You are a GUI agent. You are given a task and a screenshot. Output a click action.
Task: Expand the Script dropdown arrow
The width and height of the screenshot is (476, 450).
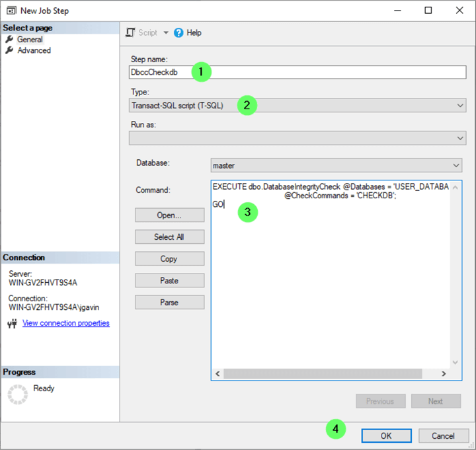[x=166, y=32]
